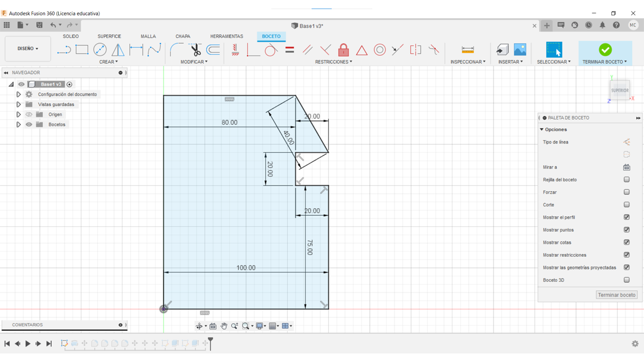Switch to the HERRAMIENTAS tab

click(x=227, y=36)
